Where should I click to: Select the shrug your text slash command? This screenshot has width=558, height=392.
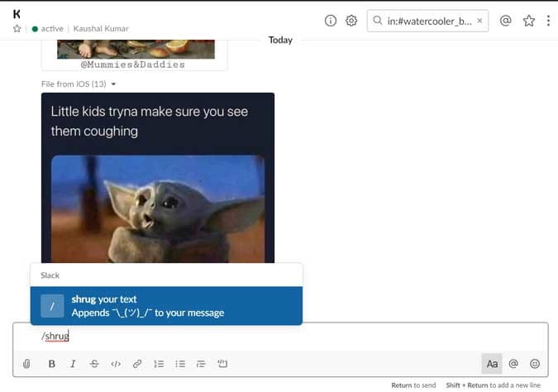[166, 306]
